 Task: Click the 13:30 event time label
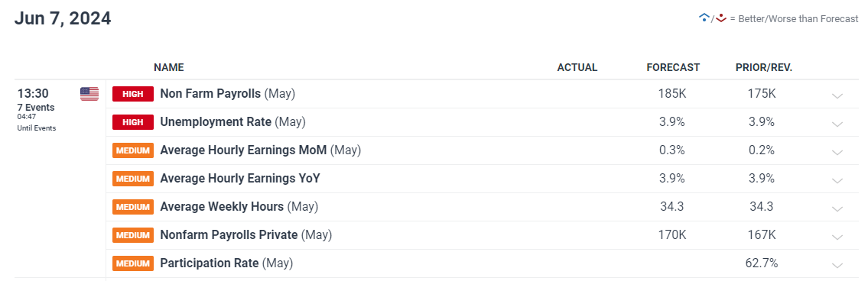[x=33, y=93]
